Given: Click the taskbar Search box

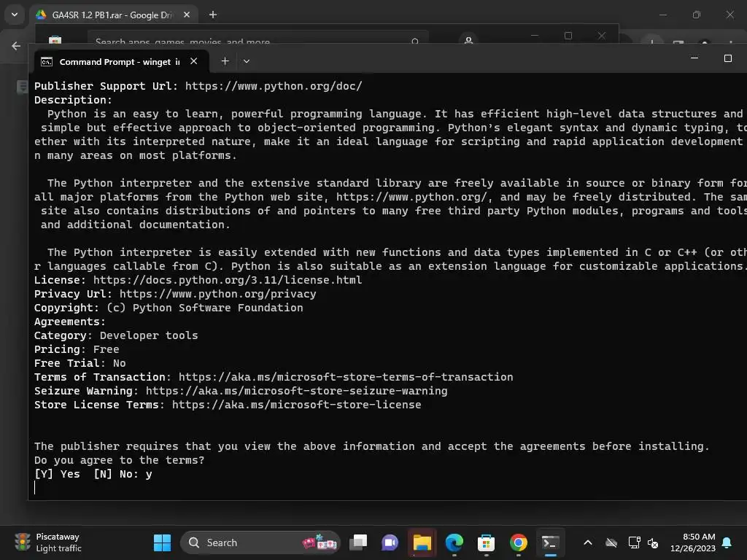Looking at the screenshot, I should 260,542.
